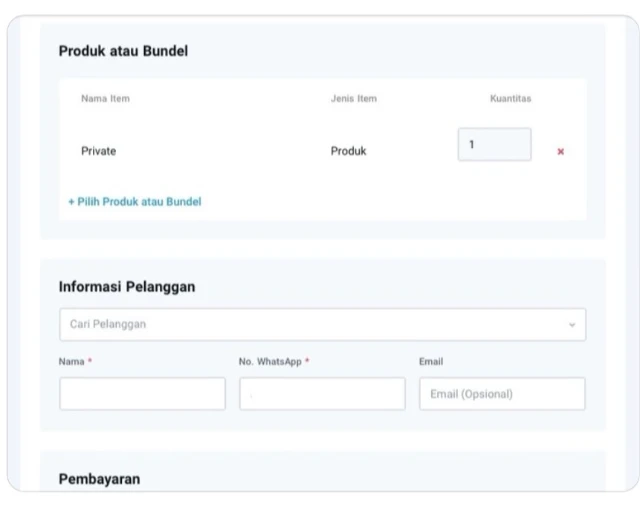Click the 'Nama Item' column header
Screen dimensions: 640x509
coord(105,99)
